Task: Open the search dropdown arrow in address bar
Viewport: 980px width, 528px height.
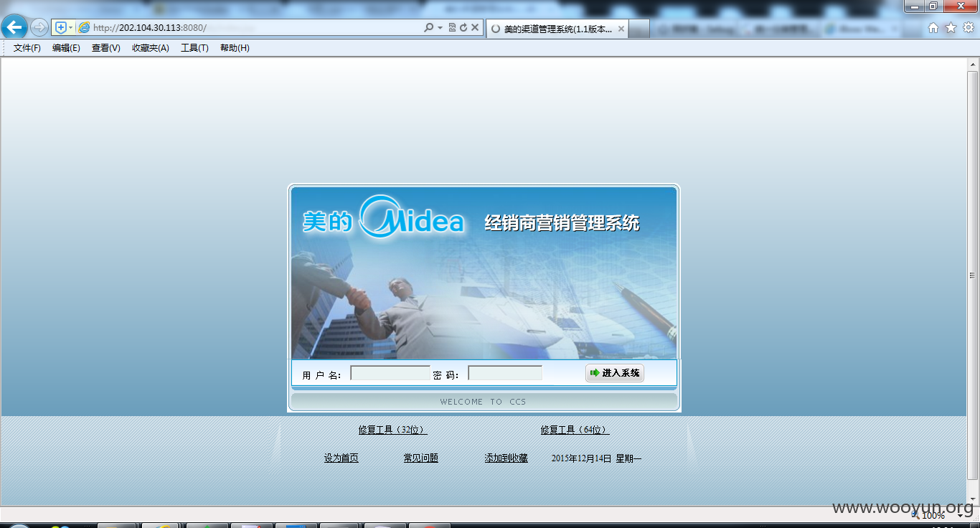Action: click(440, 28)
